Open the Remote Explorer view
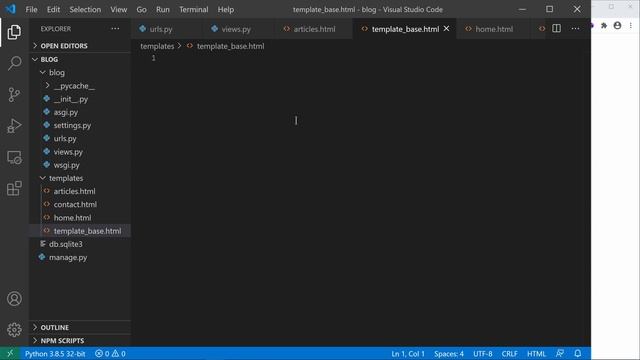This screenshot has height=360, width=640. (14, 157)
